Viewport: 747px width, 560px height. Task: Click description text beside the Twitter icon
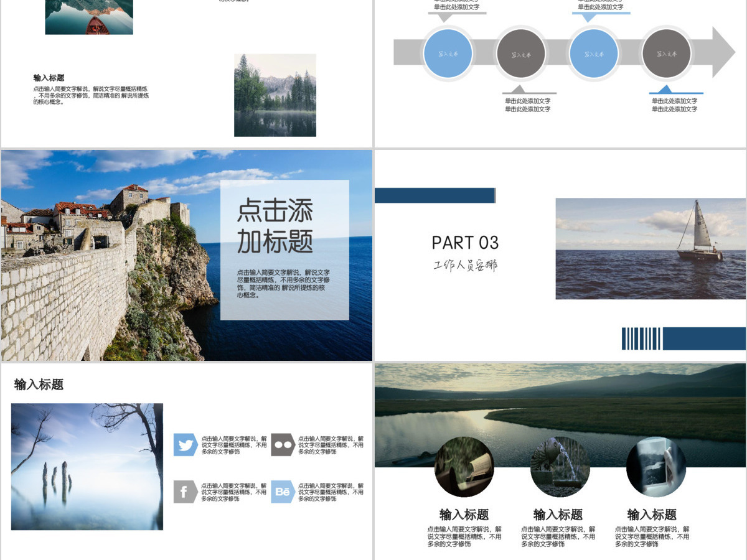[234, 445]
